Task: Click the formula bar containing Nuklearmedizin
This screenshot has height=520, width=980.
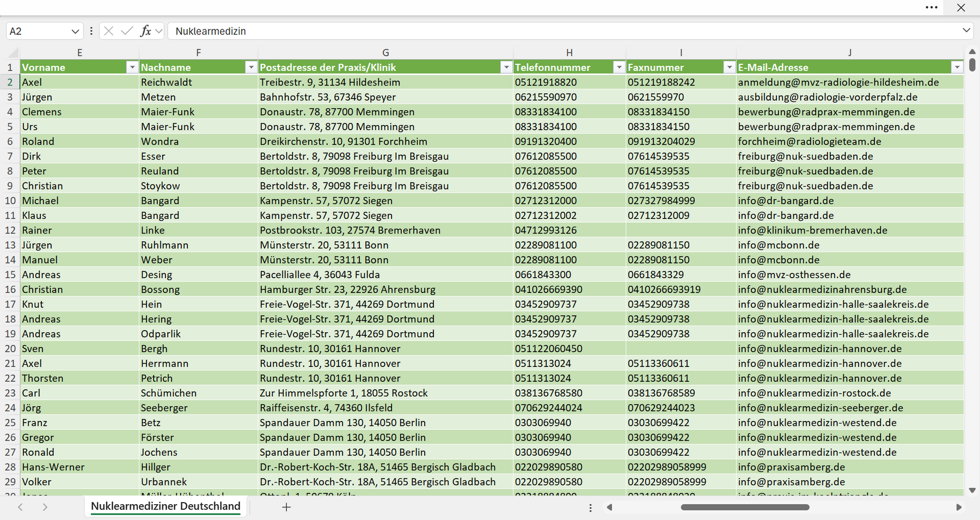Action: (x=563, y=31)
